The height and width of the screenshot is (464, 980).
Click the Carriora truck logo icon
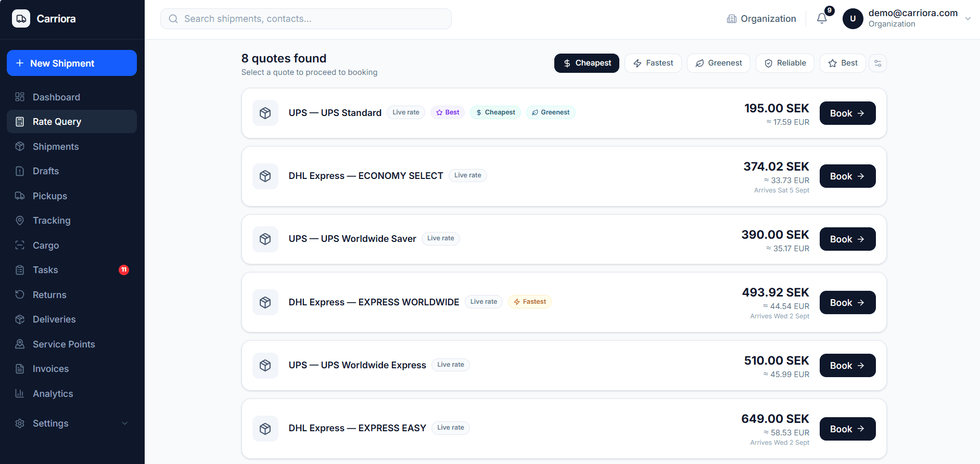21,19
